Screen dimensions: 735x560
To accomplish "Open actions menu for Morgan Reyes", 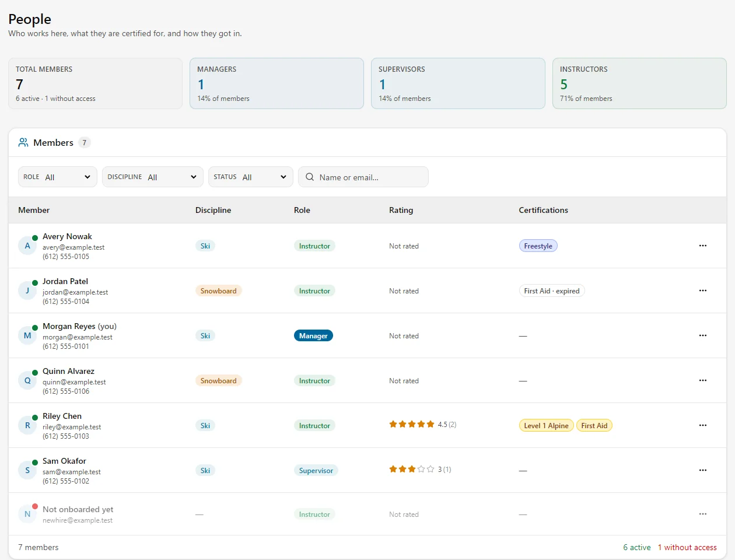I will 702,335.
